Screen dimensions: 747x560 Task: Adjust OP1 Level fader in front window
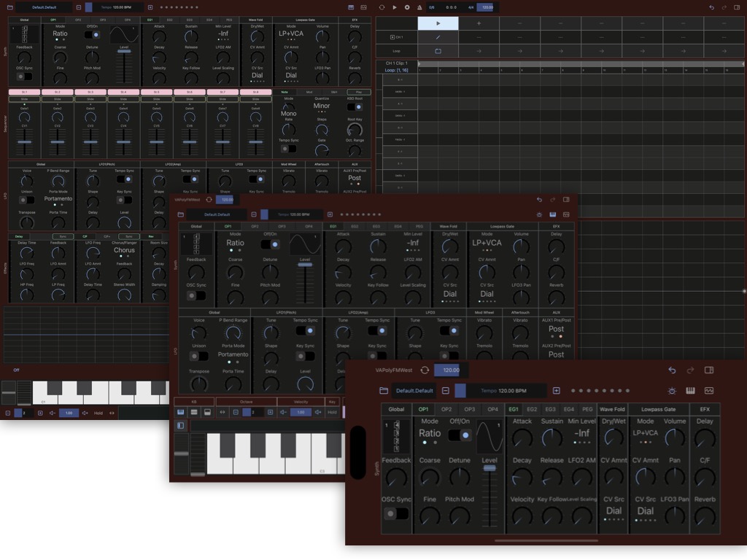pos(489,469)
